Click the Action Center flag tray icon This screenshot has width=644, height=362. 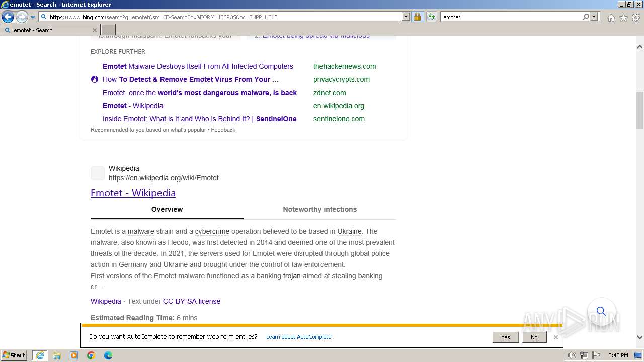pyautogui.click(x=595, y=355)
